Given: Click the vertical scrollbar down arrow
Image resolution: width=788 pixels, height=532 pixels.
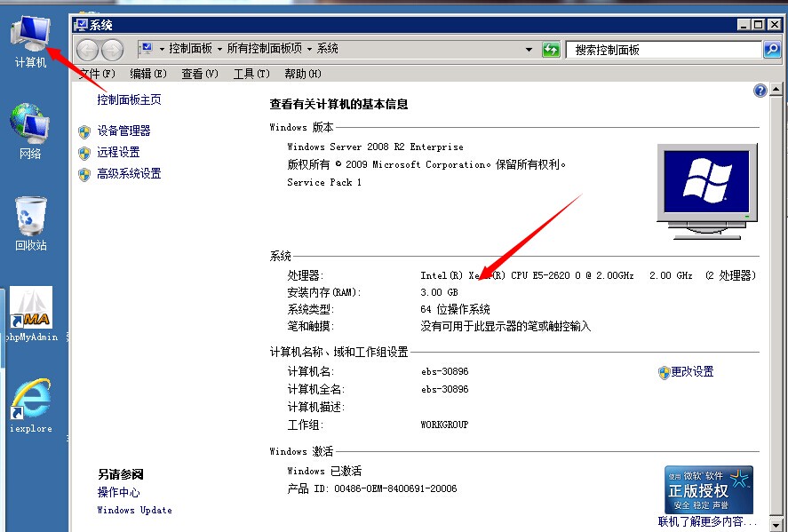Looking at the screenshot, I should (776, 526).
